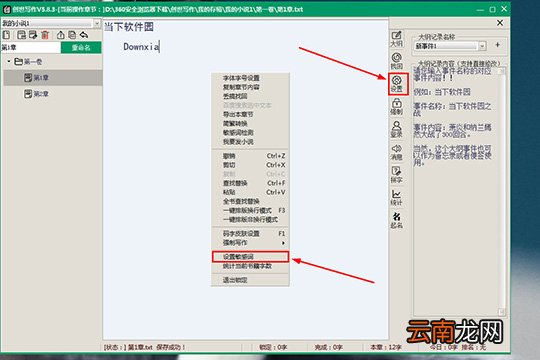This screenshot has width=540, height=360.
Task: Click the chapter name input field 第1章
Action: pos(31,48)
